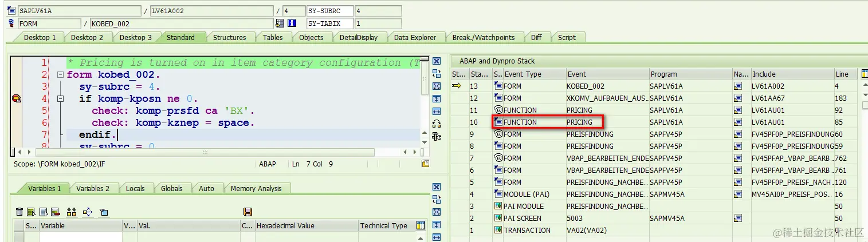Image resolution: width=868 pixels, height=242 pixels.
Task: Click the layout icon in the editor status bar
Action: point(426,164)
